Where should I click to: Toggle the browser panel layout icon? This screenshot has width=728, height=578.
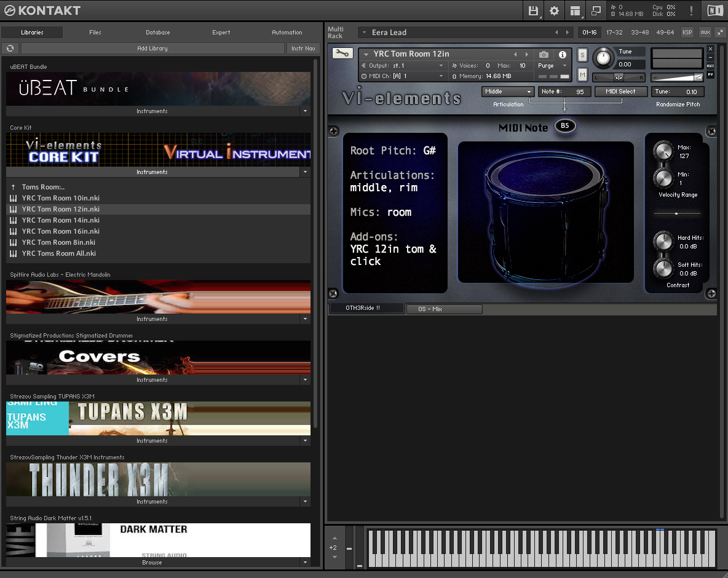coord(576,10)
